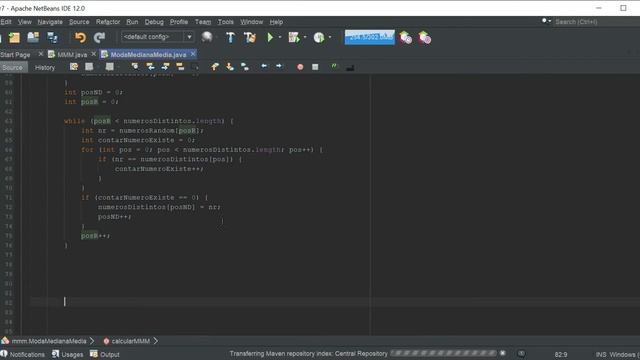Image resolution: width=640 pixels, height=360 pixels.
Task: Click the globe browser icon in toolbar
Action: tap(207, 38)
